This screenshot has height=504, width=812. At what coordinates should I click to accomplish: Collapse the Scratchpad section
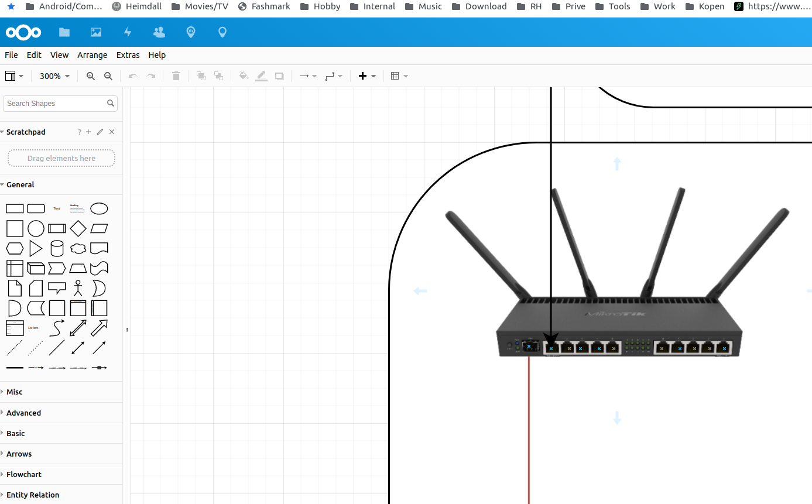[x=26, y=132]
